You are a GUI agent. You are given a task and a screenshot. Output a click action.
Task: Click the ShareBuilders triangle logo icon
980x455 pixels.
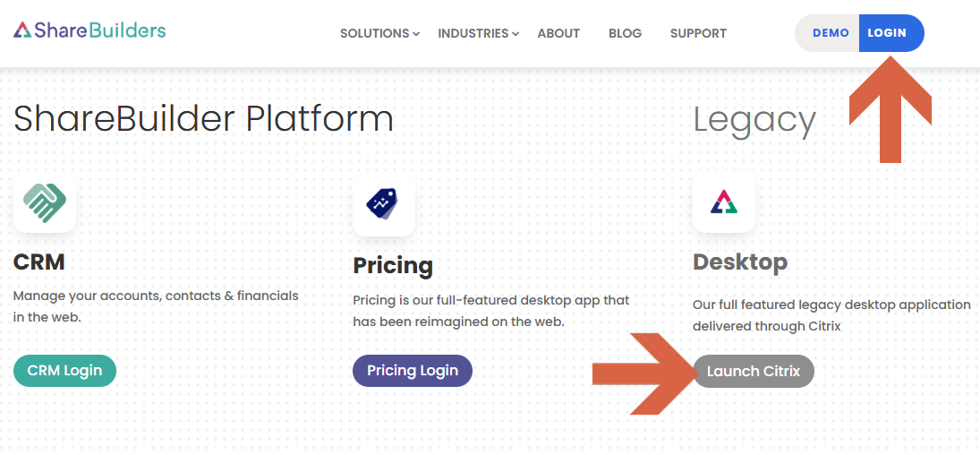[22, 30]
